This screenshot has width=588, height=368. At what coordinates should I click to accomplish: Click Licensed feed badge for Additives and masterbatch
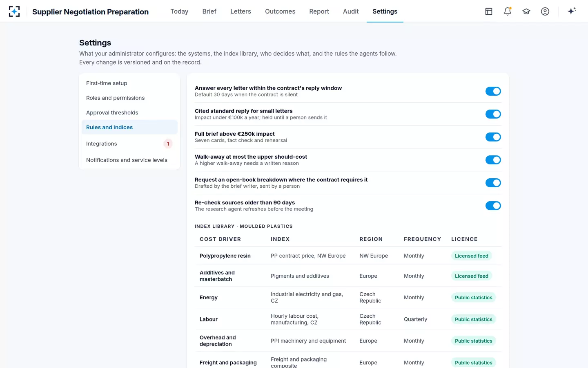(x=472, y=276)
